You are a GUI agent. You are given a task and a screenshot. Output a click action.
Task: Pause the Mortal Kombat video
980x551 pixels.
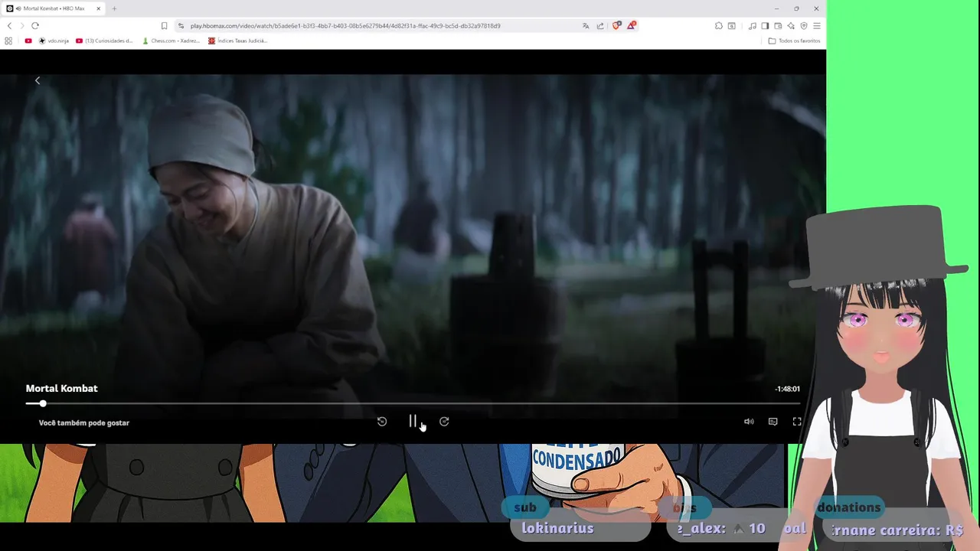point(413,422)
